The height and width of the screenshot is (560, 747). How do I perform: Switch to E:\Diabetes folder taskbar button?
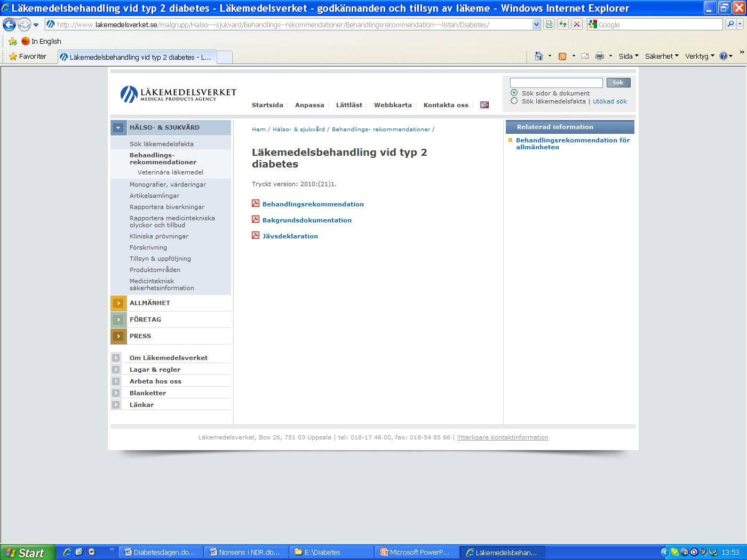(x=331, y=553)
